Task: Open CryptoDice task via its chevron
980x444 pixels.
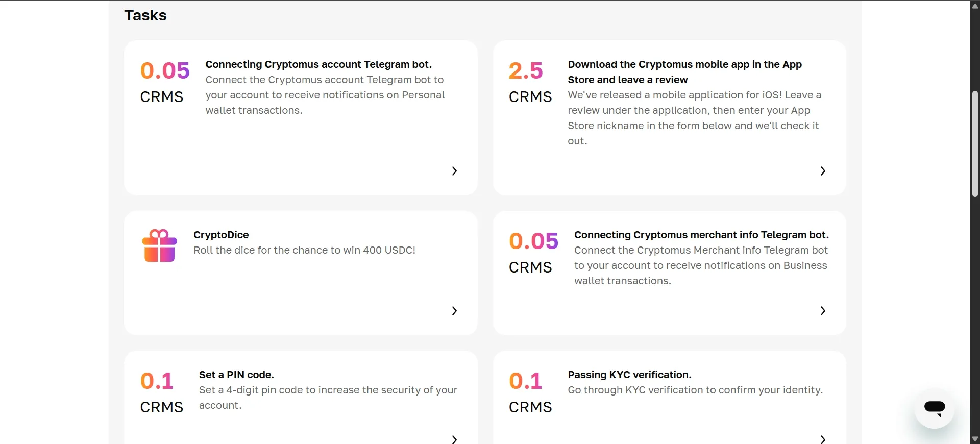Action: [454, 311]
